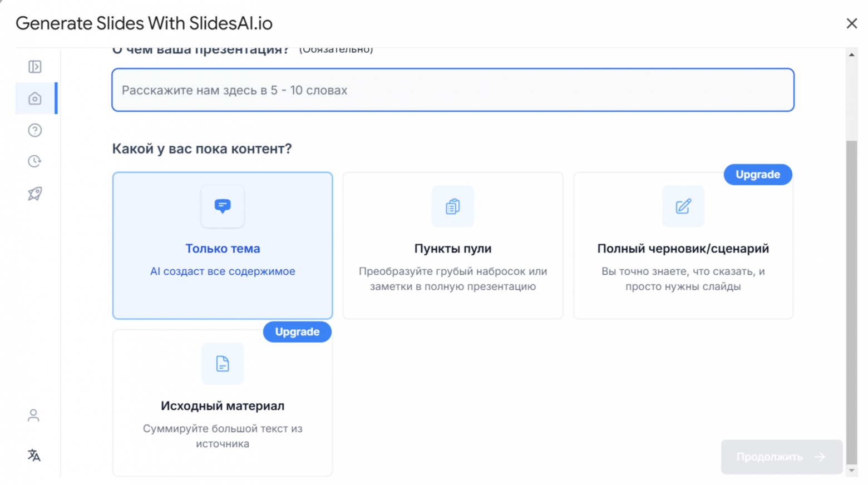Click the pencil icon on Полный черновик card

coord(683,206)
